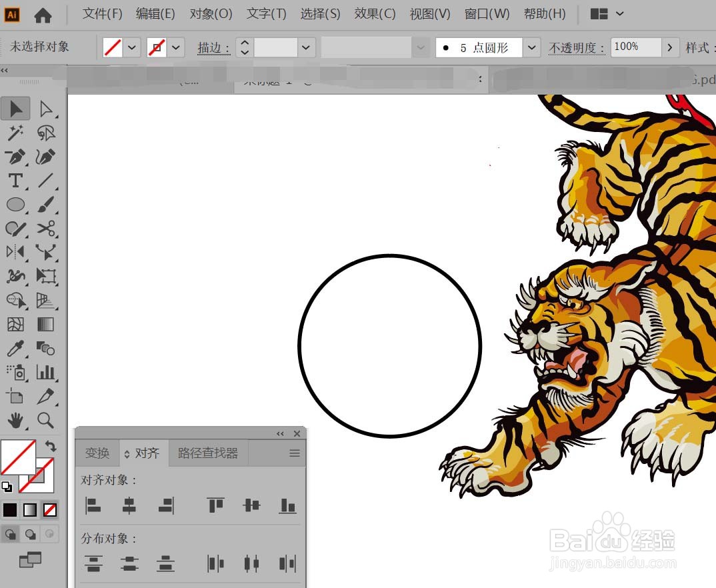This screenshot has width=716, height=588.
Task: Click horizontal align left button
Action: click(93, 505)
